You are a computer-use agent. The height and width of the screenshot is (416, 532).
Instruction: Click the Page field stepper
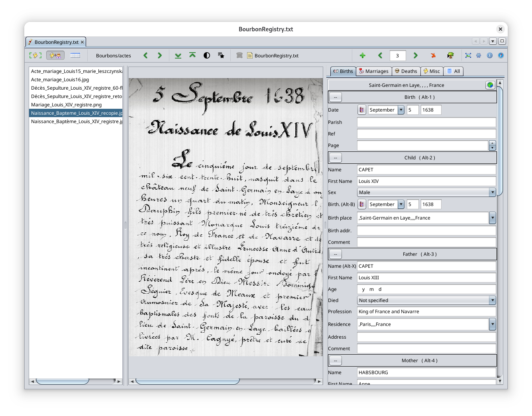point(493,145)
